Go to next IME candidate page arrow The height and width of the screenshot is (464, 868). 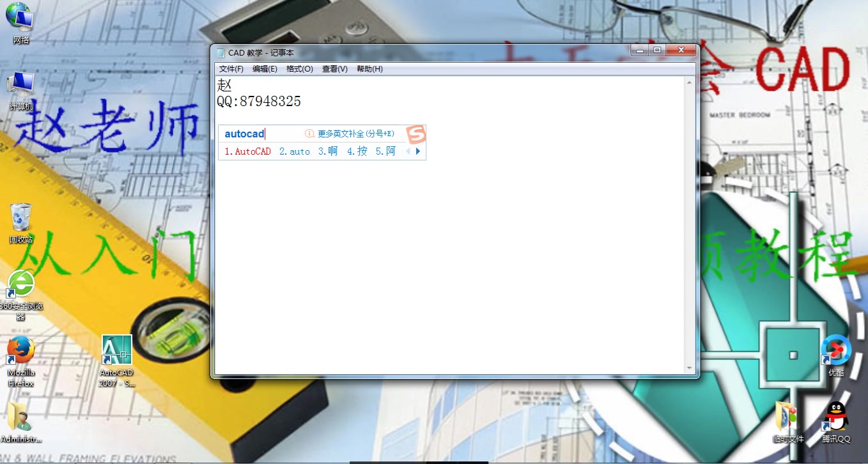(x=418, y=151)
